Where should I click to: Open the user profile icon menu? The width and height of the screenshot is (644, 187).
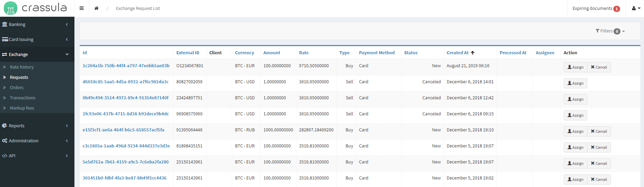click(635, 8)
